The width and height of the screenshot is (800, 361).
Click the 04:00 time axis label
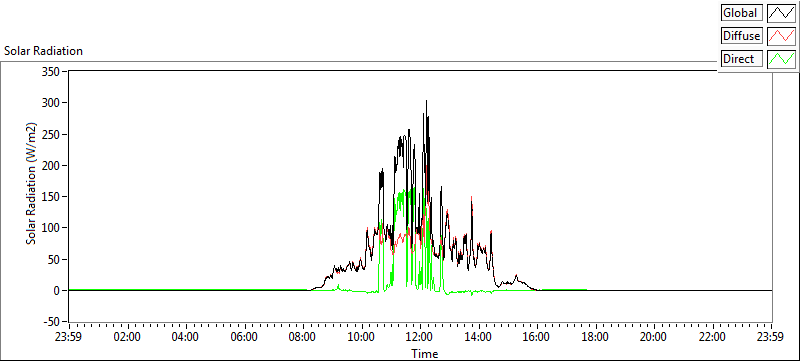click(x=186, y=337)
